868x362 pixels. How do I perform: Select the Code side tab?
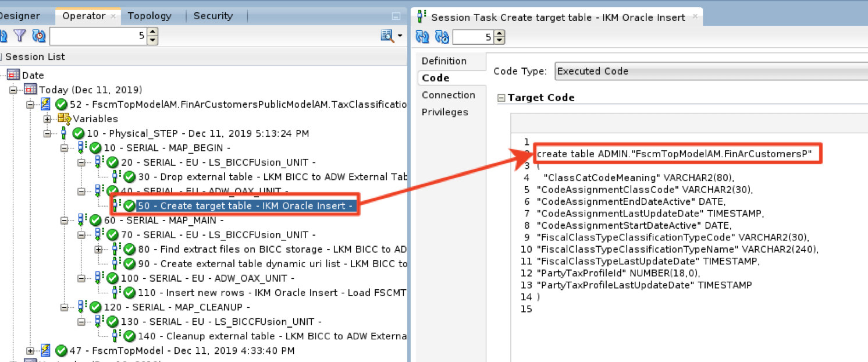coord(436,78)
